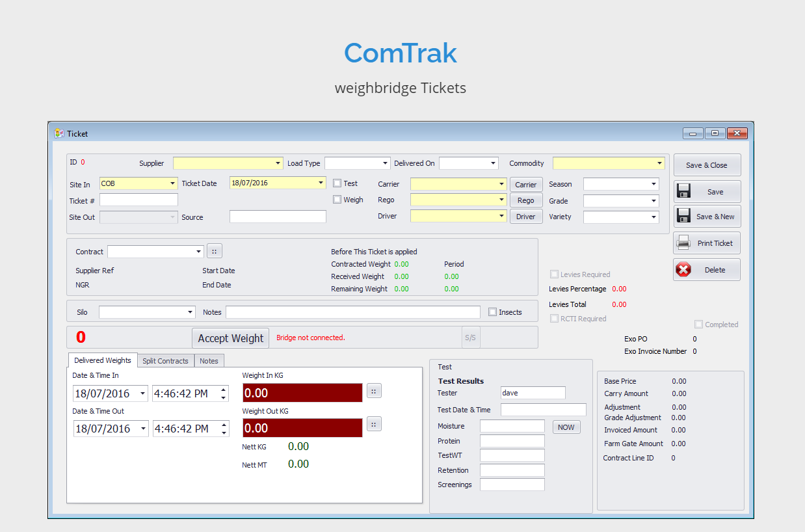Click the NOW button beside Moisture
Screen dimensions: 805x532
(566, 427)
